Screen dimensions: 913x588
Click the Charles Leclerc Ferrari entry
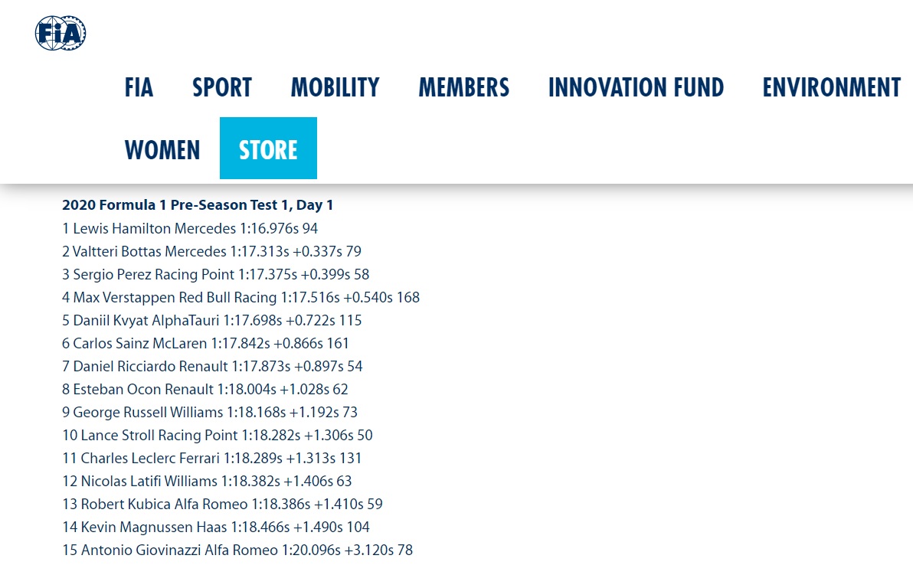coord(212,458)
